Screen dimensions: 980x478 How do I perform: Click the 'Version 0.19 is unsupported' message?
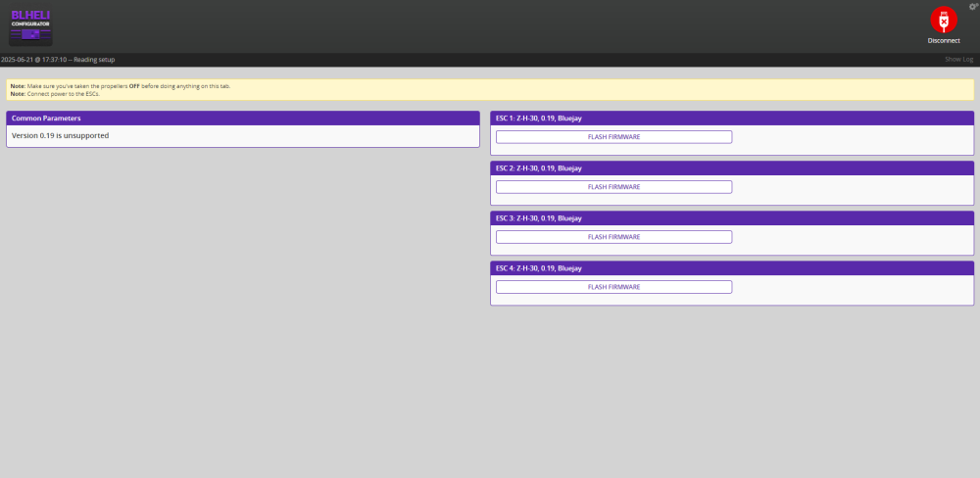pos(60,135)
